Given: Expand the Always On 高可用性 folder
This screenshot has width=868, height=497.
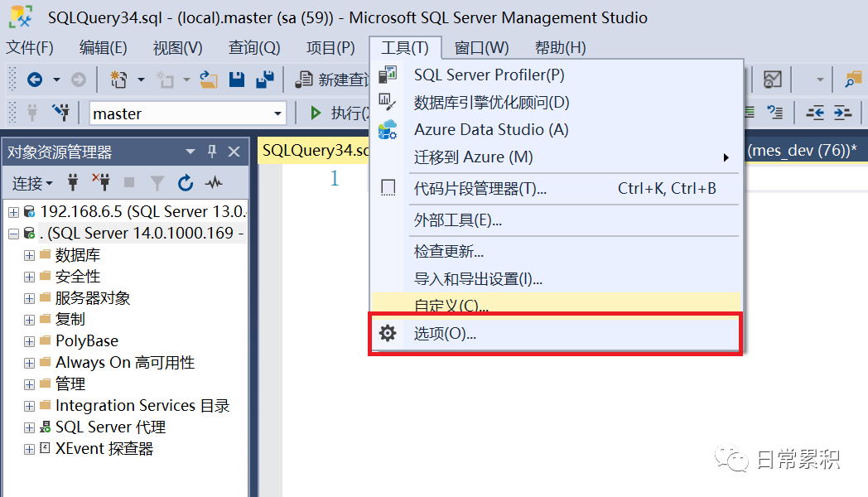Looking at the screenshot, I should (29, 363).
